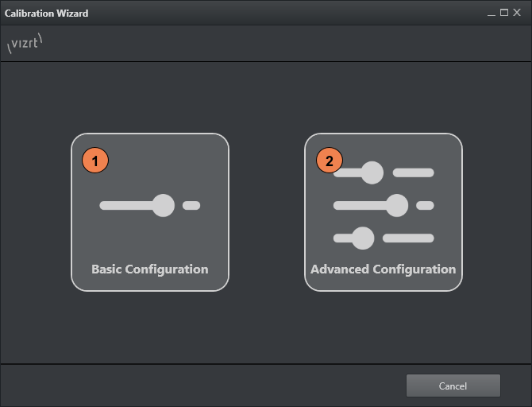Minimize the Calibration Wizard window

492,14
